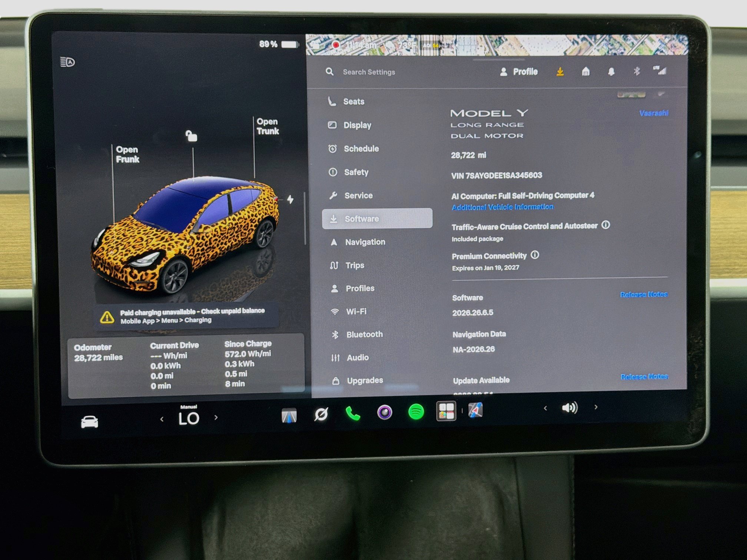Viewport: 747px width, 560px height.
Task: Tap the Since Charge 572.0 Wh/mi value
Action: (248, 354)
